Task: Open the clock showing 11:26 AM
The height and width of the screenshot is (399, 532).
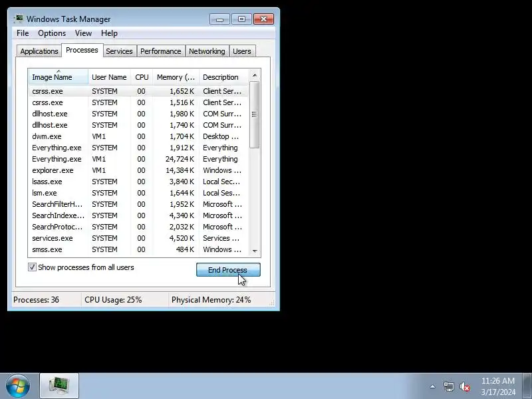Action: (x=497, y=386)
